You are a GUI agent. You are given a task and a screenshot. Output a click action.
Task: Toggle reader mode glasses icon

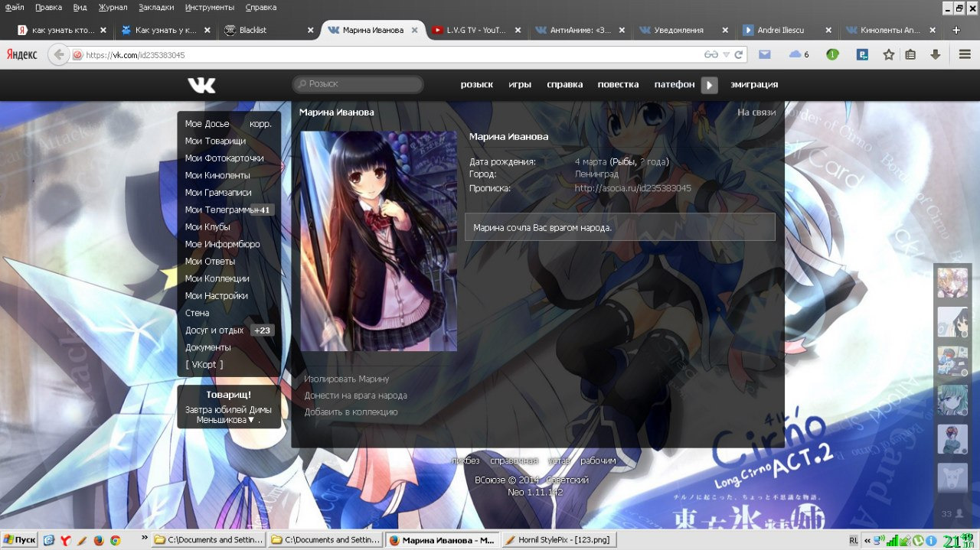pyautogui.click(x=710, y=54)
